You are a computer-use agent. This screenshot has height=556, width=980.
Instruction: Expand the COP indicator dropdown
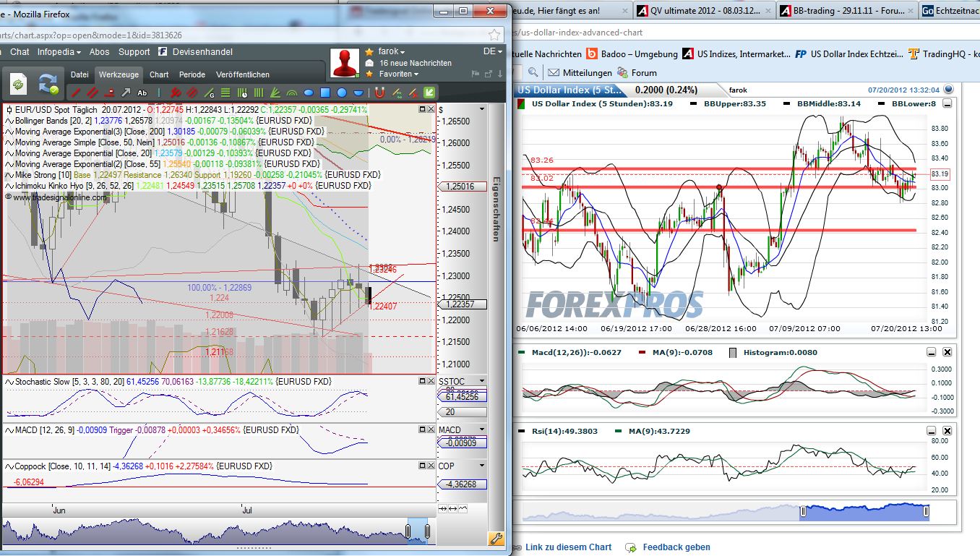pos(482,466)
